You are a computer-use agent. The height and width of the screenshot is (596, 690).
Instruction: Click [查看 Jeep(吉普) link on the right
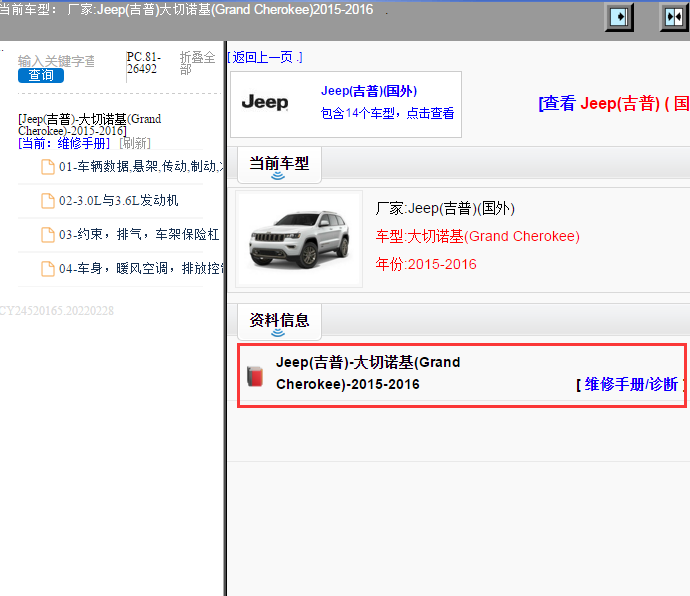click(x=614, y=103)
